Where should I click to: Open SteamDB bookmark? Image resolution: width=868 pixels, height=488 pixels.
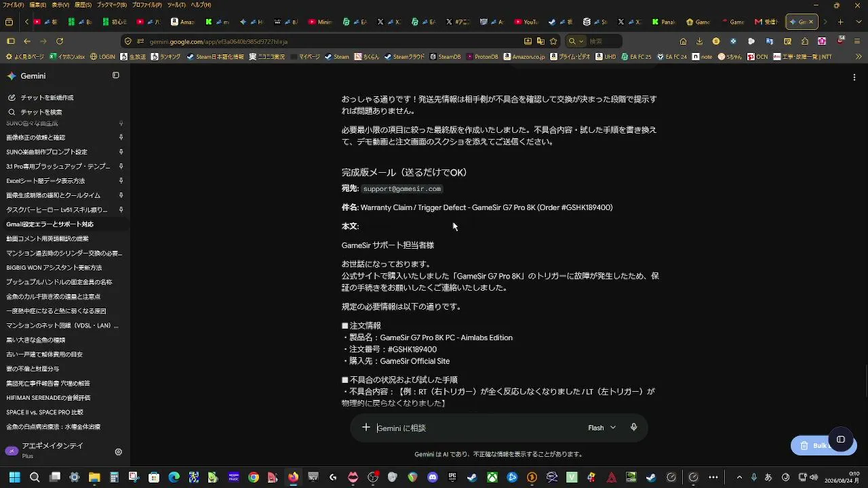tap(445, 57)
